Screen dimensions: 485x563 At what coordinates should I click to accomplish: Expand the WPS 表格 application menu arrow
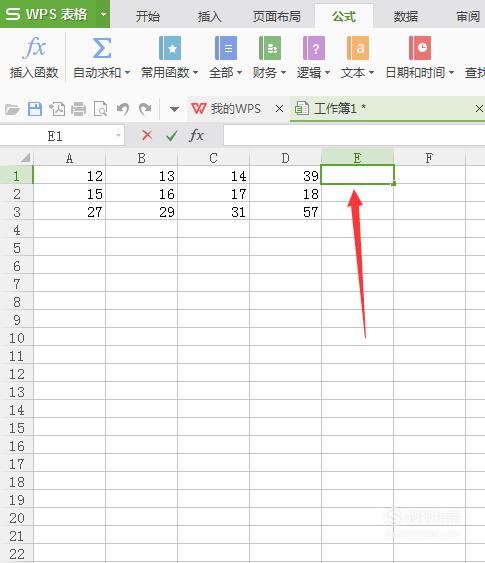tap(103, 14)
